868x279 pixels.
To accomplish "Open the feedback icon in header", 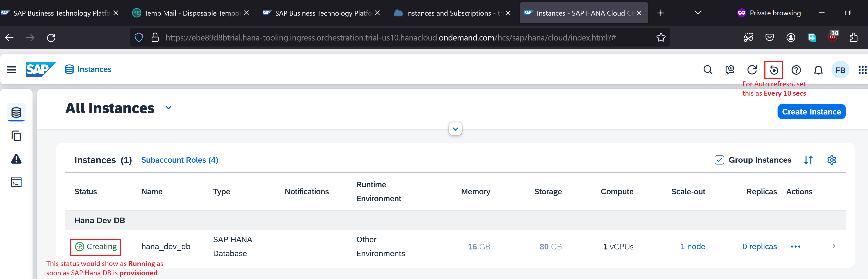I will 729,70.
